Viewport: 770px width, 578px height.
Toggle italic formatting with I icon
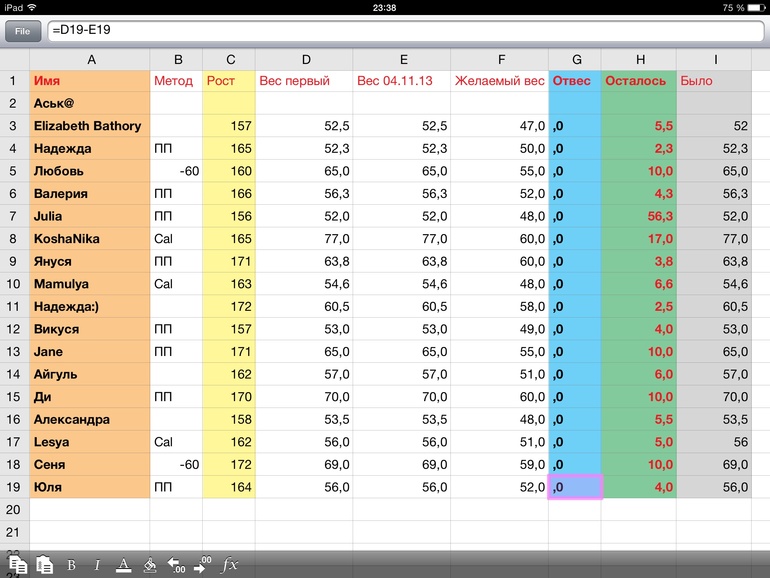click(97, 565)
